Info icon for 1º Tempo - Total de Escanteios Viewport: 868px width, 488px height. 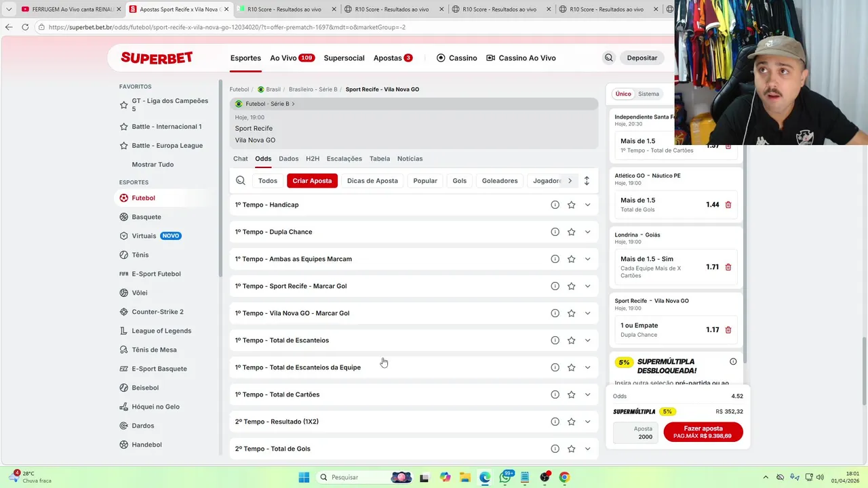555,340
